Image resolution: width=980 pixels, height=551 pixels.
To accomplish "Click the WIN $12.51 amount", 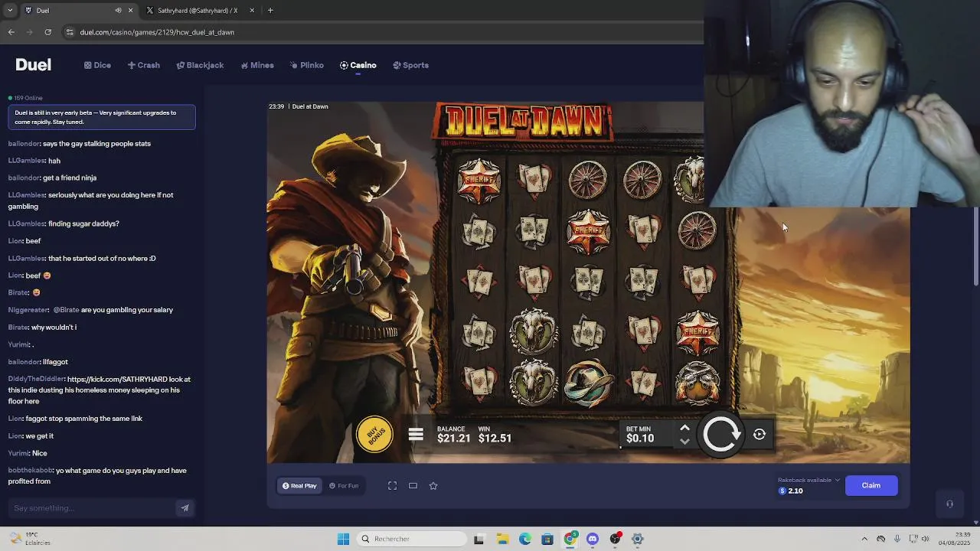I will tap(495, 435).
